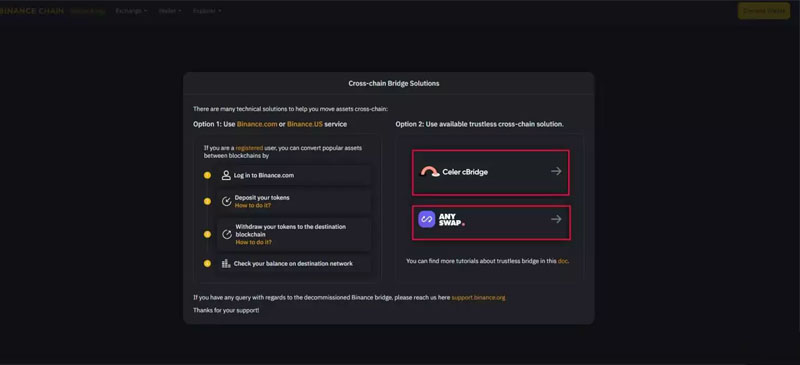
Task: Click the icon beside Deposit your tokens
Action: (227, 202)
